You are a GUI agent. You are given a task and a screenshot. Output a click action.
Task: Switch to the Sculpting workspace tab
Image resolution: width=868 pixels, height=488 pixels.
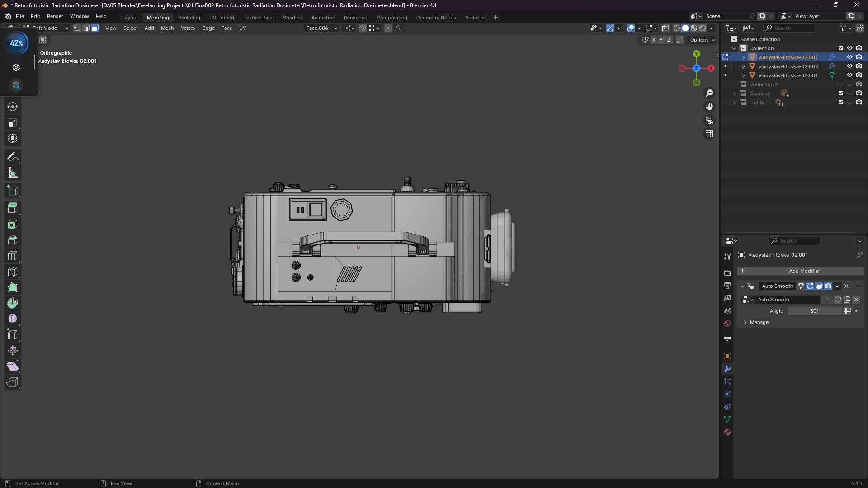coord(189,18)
